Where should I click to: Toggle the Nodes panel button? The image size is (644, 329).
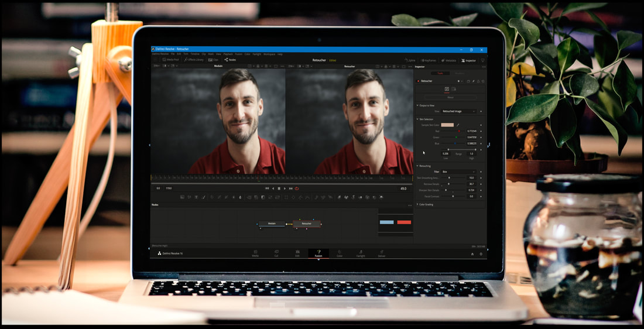click(x=230, y=60)
